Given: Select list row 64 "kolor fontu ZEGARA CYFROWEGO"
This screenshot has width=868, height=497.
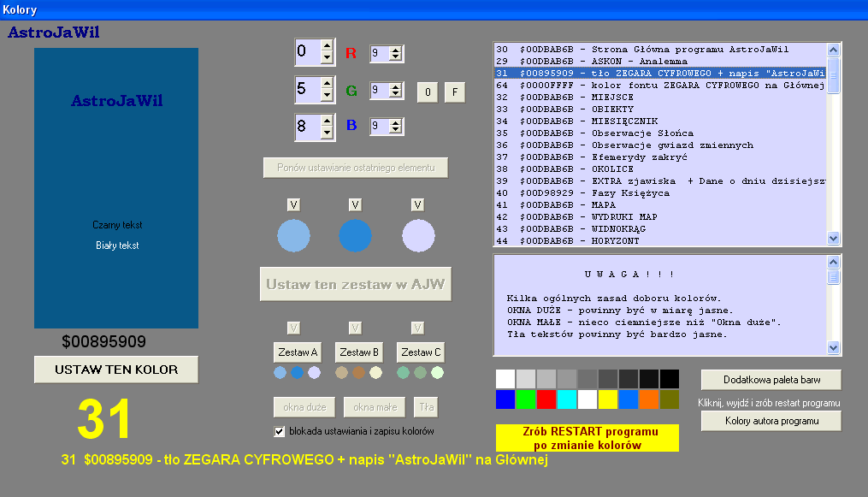Looking at the screenshot, I should coord(660,86).
